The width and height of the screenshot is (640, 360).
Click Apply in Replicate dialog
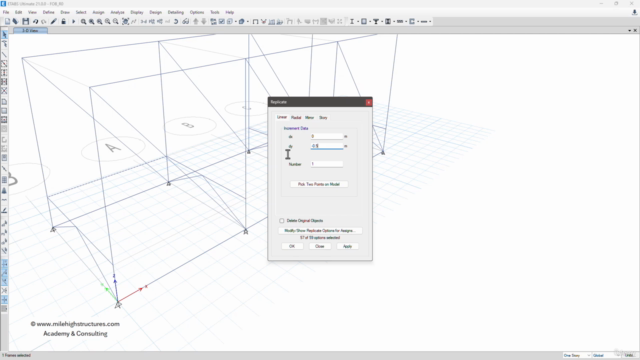point(347,246)
